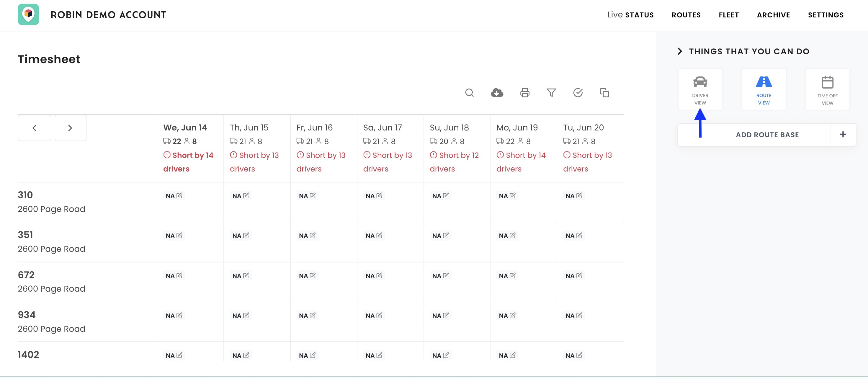Screen dimensions: 868x379
Task: Open the Fleet menu
Action: 729,15
